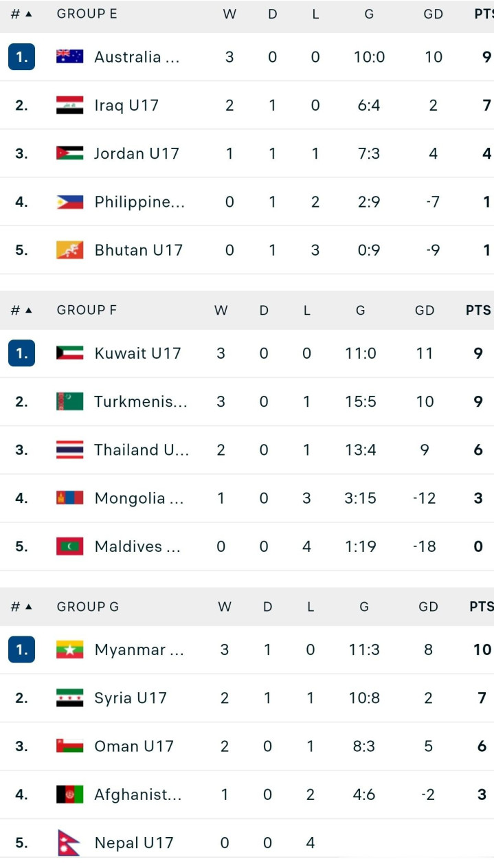The image size is (494, 868).
Task: Click the Bhutan U17 flag icon
Action: tap(69, 250)
